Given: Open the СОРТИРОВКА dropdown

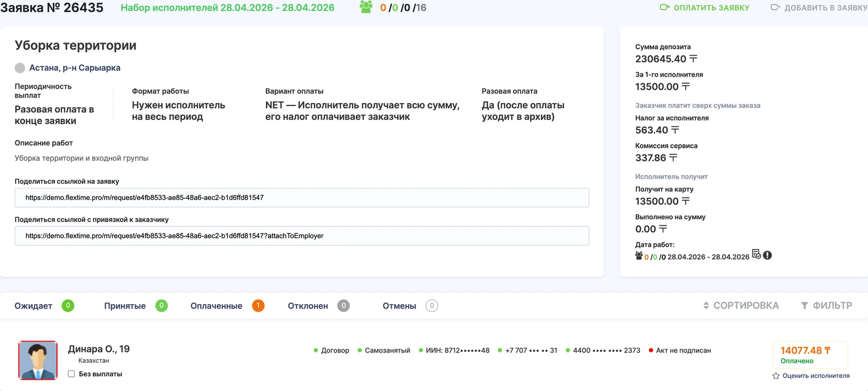Looking at the screenshot, I should pos(741,306).
